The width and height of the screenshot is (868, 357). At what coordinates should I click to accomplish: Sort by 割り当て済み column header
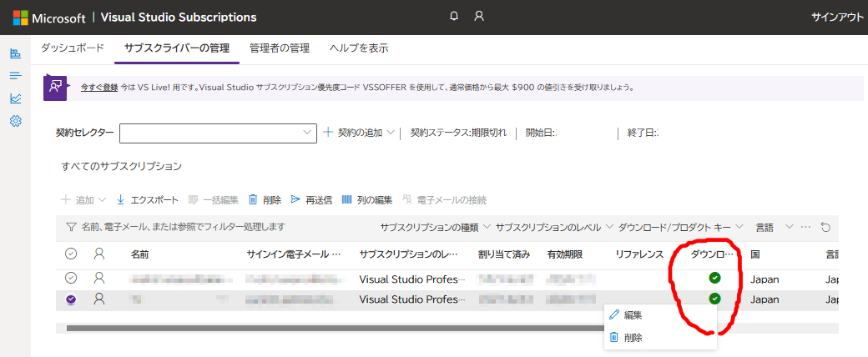click(x=504, y=254)
